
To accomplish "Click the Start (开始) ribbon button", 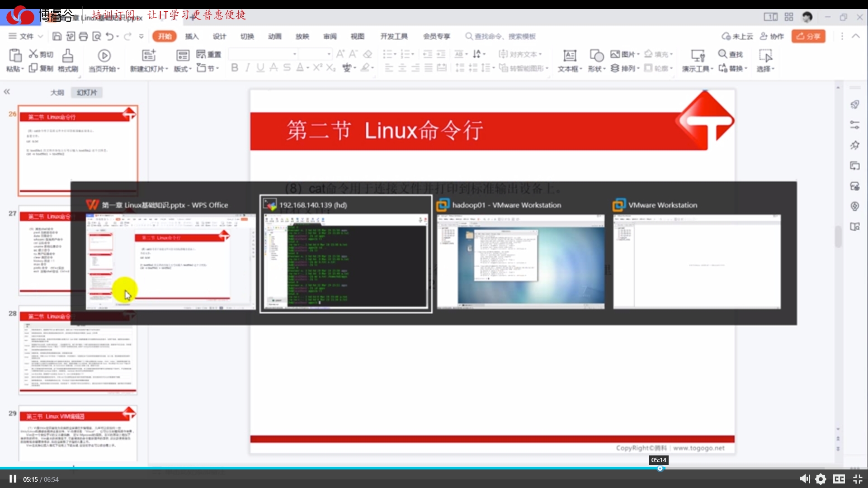I will [165, 36].
